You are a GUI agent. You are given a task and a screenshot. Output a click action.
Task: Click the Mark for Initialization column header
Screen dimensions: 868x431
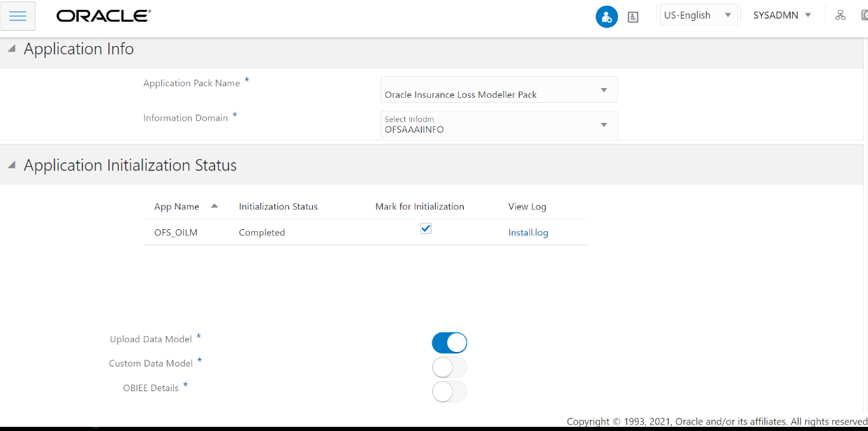420,207
